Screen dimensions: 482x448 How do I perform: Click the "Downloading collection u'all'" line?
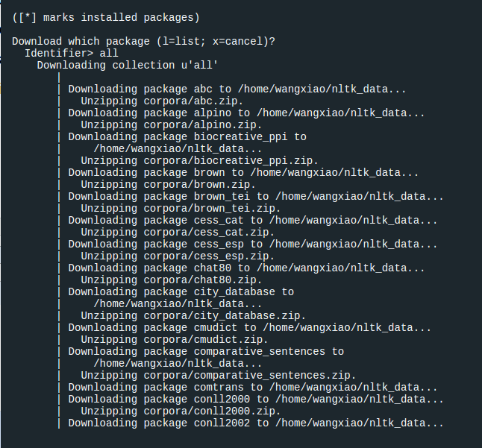(127, 65)
